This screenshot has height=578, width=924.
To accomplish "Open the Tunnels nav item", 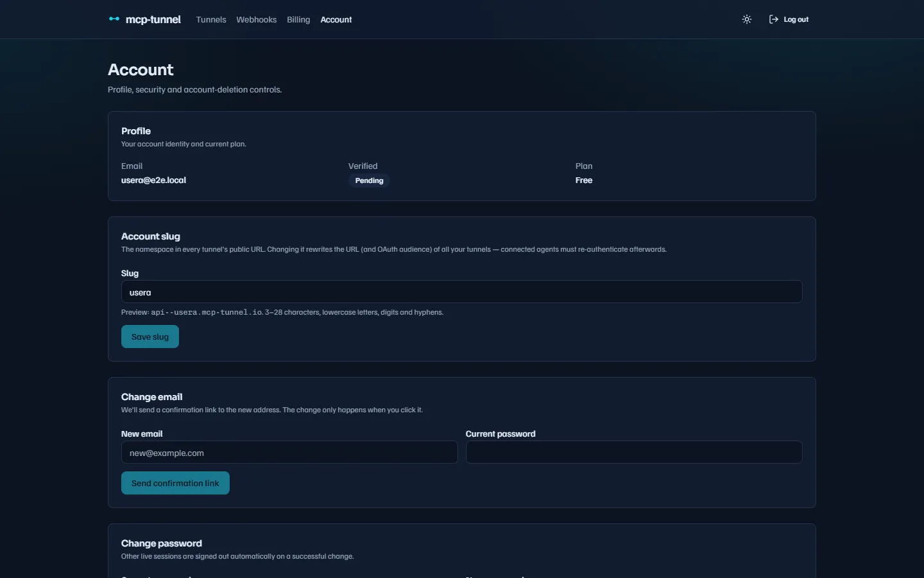I will click(211, 20).
